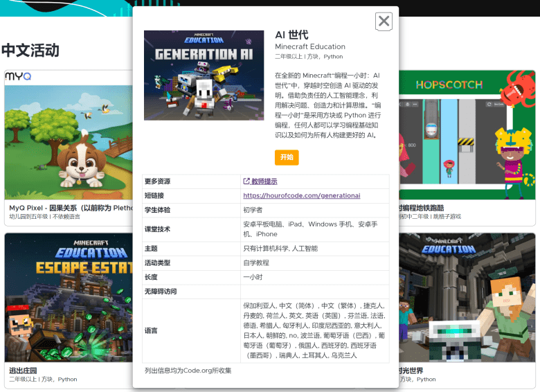
Task: Click the 列出信息均为Code.org所收集 footer note
Action: pos(188,371)
